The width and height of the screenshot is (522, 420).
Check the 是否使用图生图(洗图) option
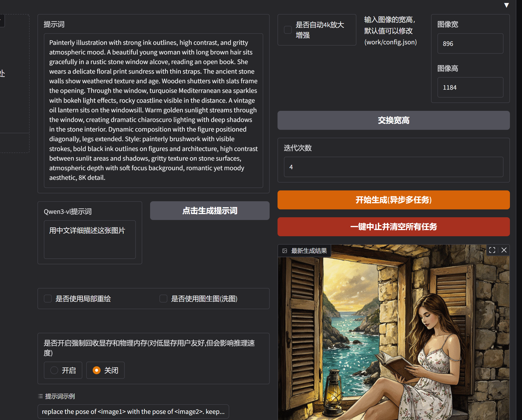coord(163,299)
